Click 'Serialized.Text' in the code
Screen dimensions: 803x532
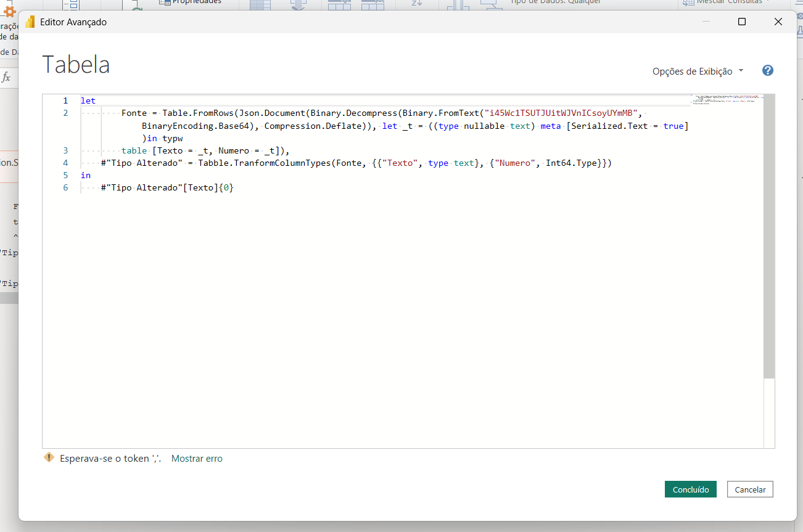coord(609,126)
